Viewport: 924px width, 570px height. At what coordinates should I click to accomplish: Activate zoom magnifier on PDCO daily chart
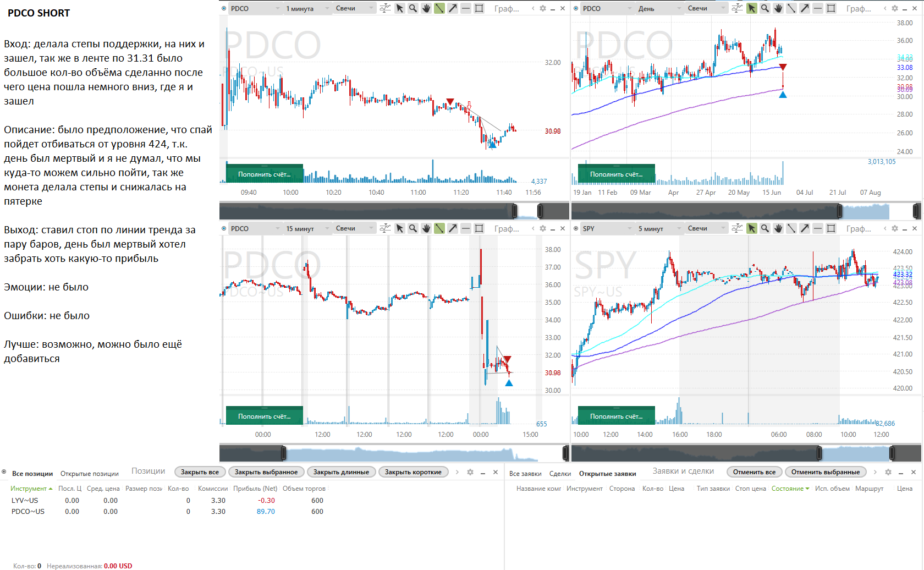point(765,8)
